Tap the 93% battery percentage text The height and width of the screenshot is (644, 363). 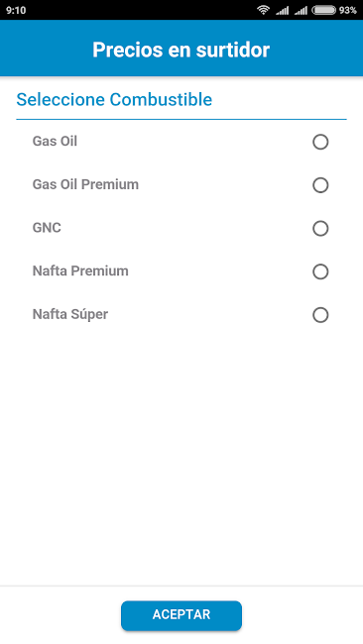click(x=348, y=10)
